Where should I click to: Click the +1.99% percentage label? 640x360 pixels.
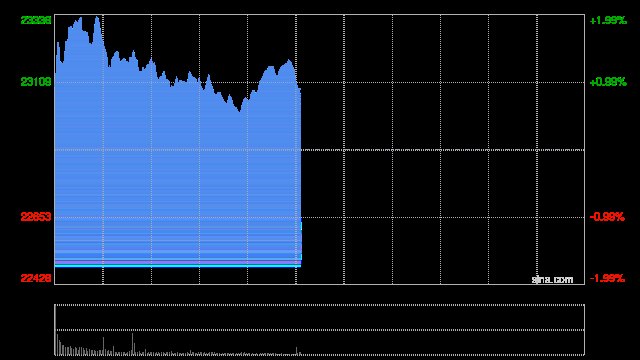tap(608, 20)
